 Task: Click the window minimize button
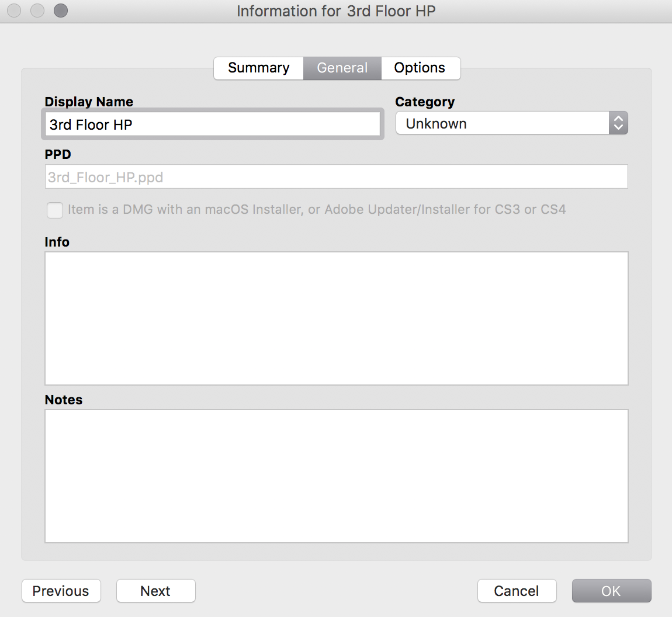pyautogui.click(x=37, y=11)
